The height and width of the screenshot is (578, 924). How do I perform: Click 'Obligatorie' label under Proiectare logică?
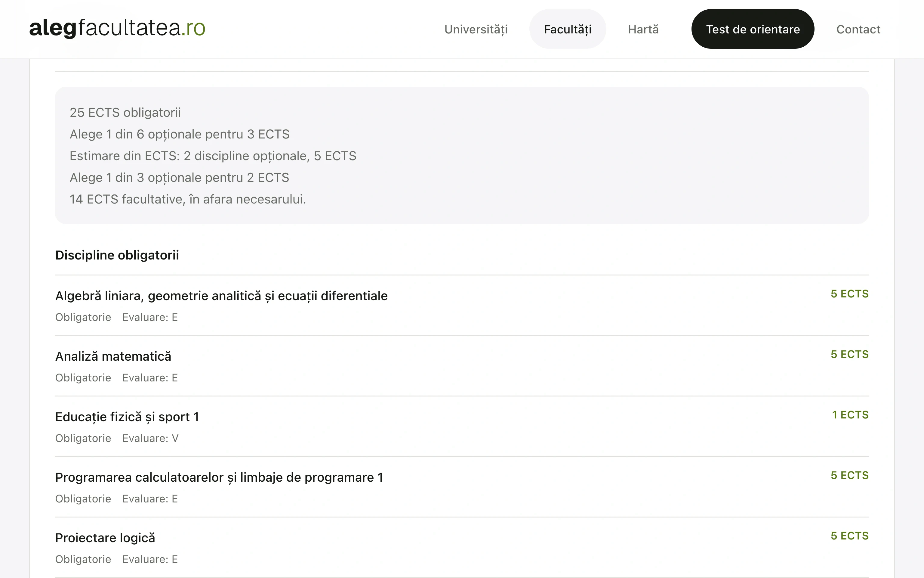click(x=83, y=559)
